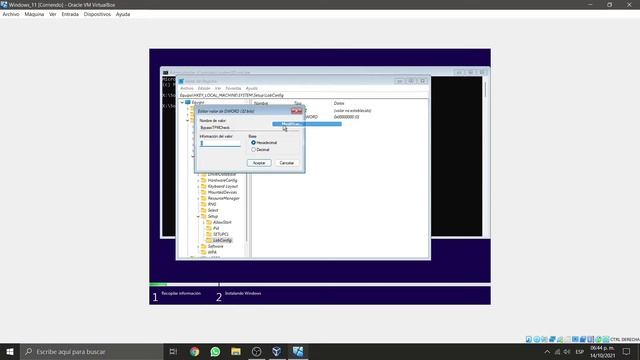
Task: Click the Setup folder icon
Action: (x=204, y=216)
